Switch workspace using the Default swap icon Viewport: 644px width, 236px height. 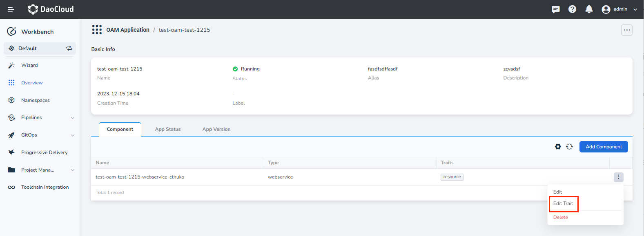69,49
